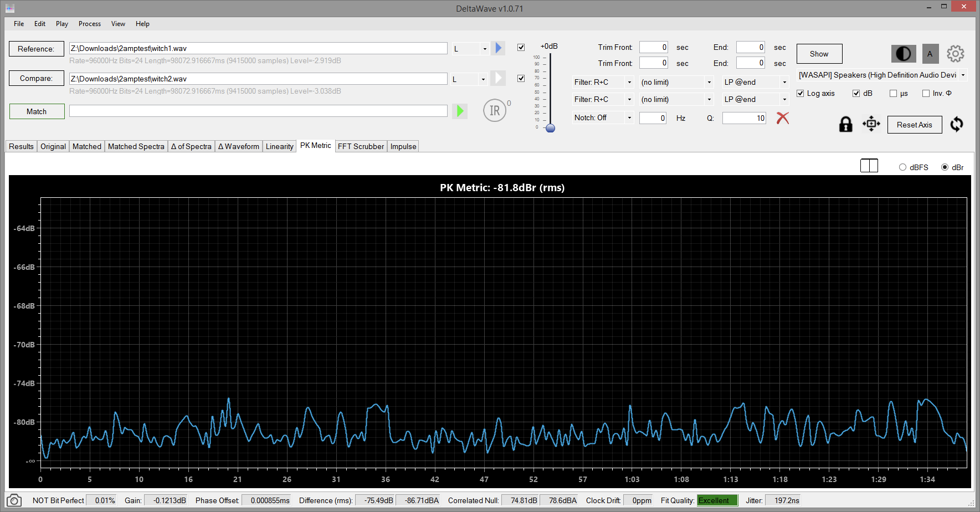Viewport: 980px width, 512px height.
Task: Open the second (no limit) dropdown
Action: 676,99
